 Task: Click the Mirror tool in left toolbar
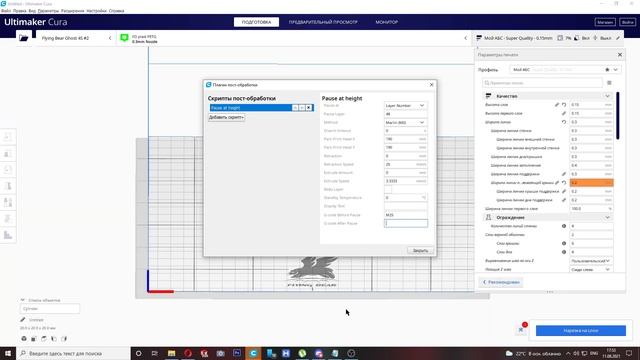(x=7, y=186)
